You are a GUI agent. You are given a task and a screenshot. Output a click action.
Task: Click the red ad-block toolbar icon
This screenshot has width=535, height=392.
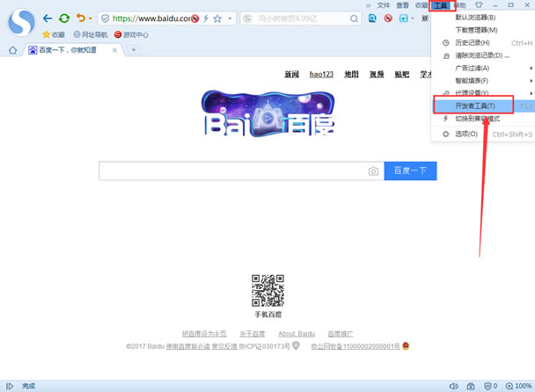point(388,18)
